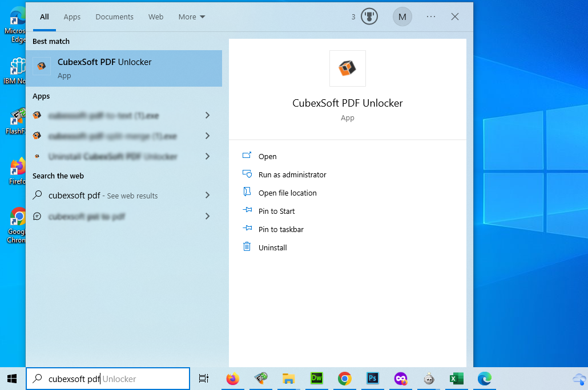Expand arrow for the blurred pdf split-merge exe result

[207, 136]
